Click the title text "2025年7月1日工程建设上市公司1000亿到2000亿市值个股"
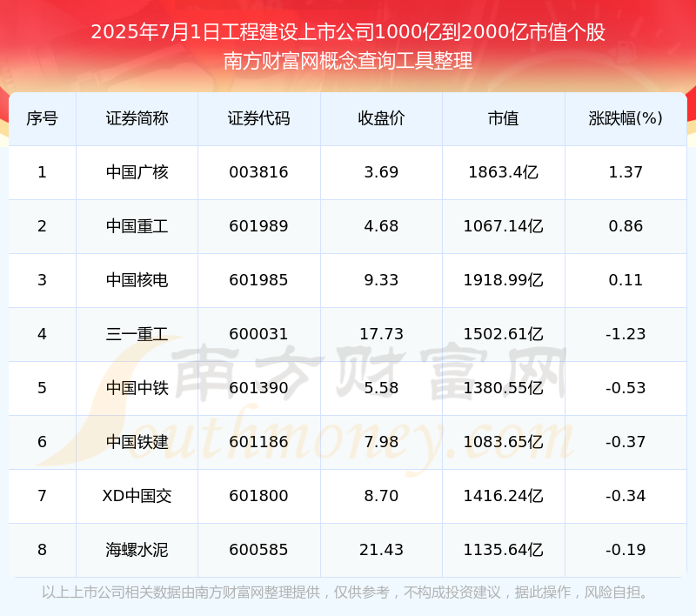 [x=348, y=32]
